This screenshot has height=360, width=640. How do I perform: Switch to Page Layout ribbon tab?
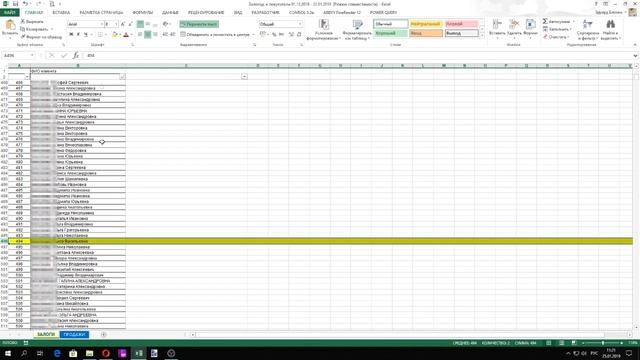101,13
